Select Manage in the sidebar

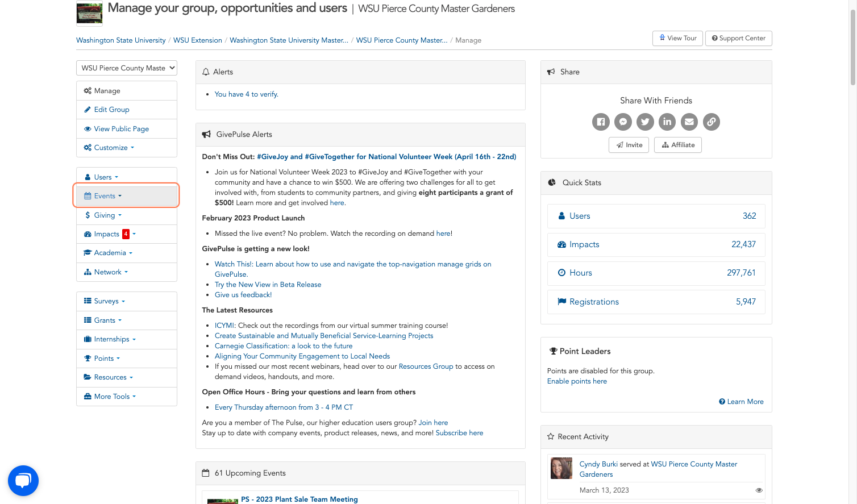(x=127, y=91)
